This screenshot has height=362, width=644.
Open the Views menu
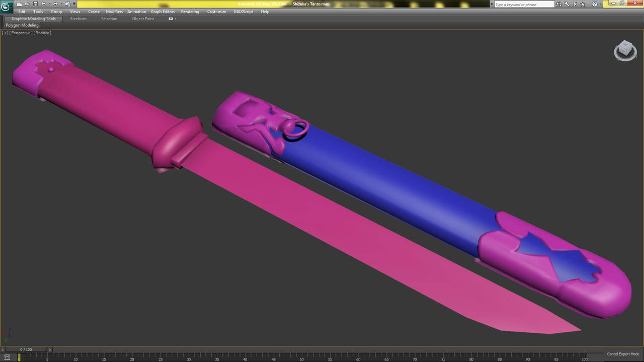(x=75, y=12)
